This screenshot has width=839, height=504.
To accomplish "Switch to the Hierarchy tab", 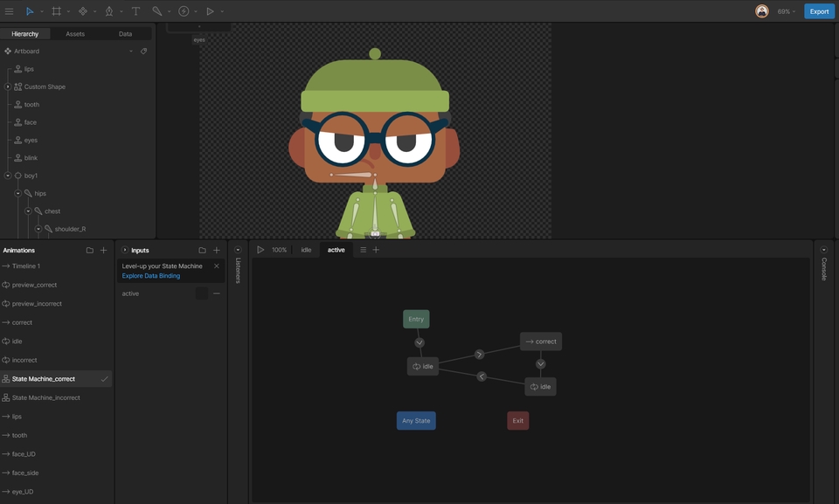I will point(25,34).
